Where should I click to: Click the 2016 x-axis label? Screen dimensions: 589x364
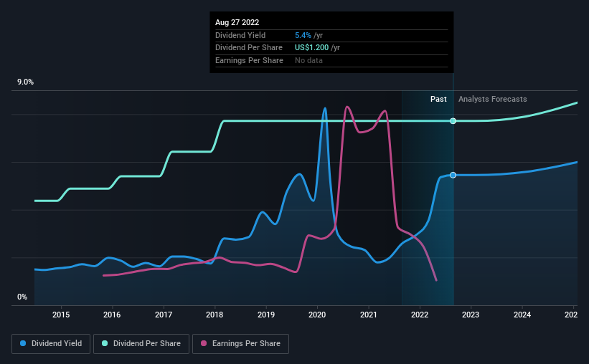coord(112,315)
